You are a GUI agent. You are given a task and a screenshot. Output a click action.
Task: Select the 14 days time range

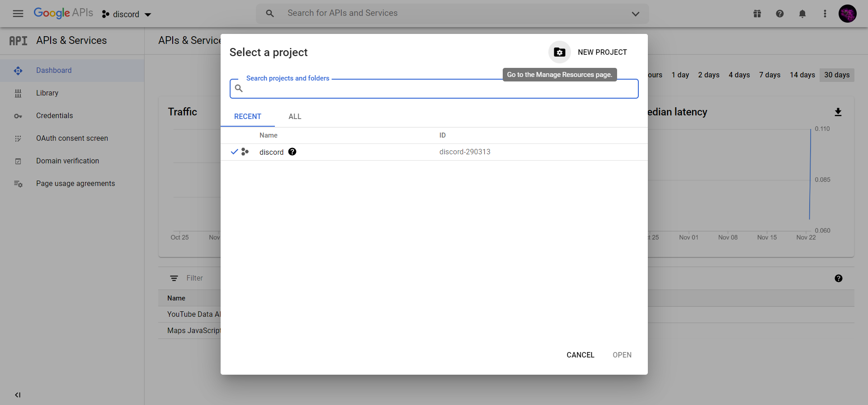click(x=802, y=75)
